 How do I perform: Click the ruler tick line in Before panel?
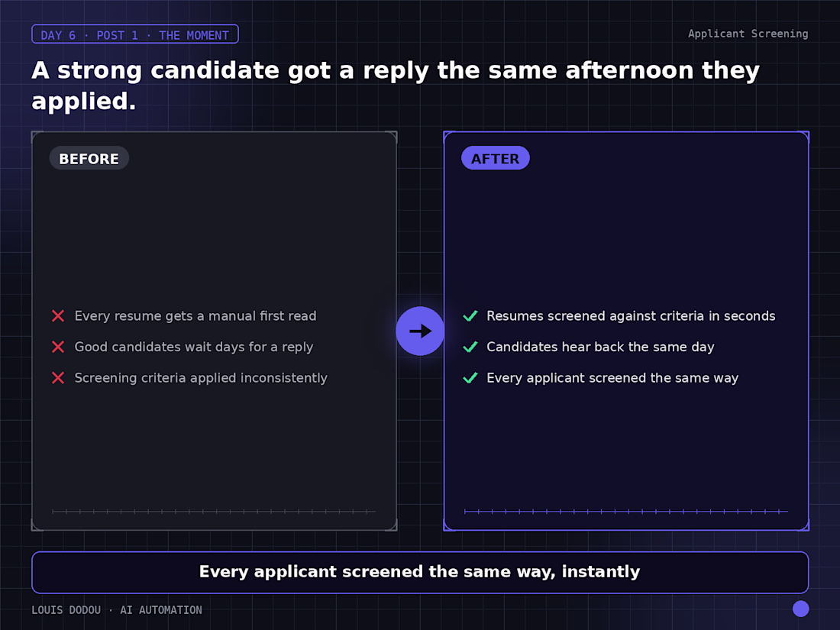(x=214, y=512)
